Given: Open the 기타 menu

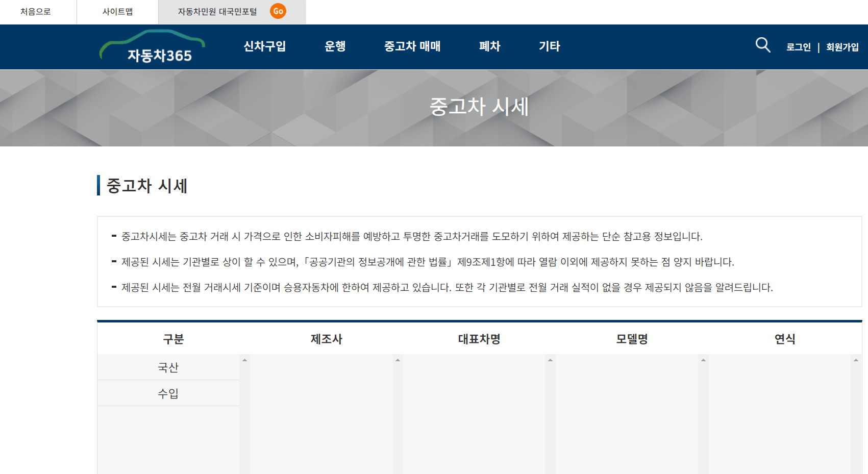Looking at the screenshot, I should click(549, 46).
